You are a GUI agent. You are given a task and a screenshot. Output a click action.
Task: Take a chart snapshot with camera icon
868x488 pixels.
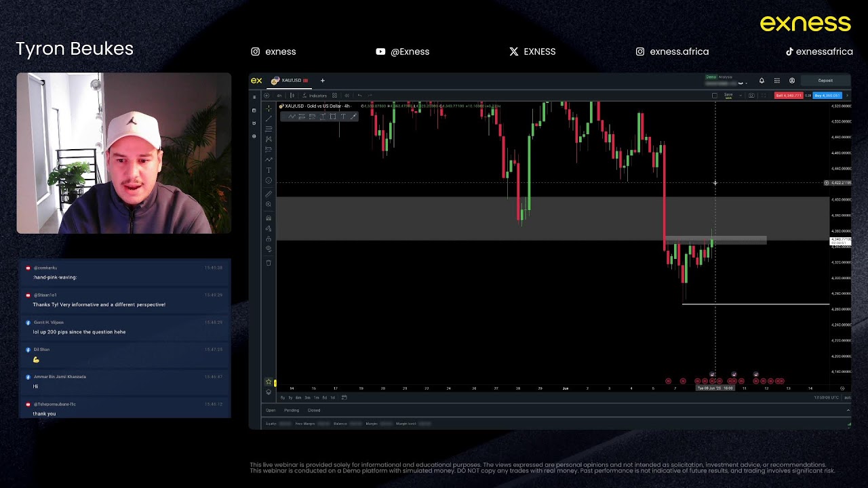751,96
